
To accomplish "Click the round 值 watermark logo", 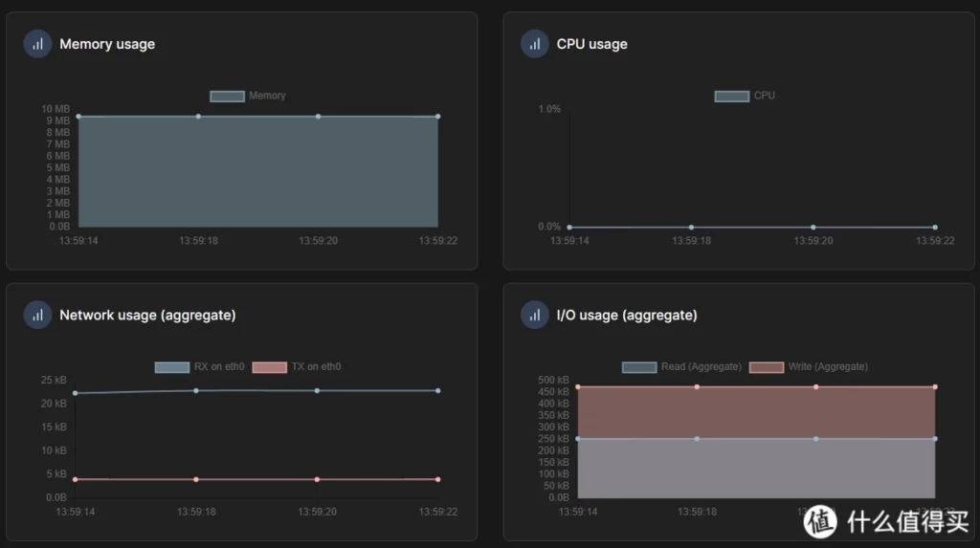I will coord(820,520).
